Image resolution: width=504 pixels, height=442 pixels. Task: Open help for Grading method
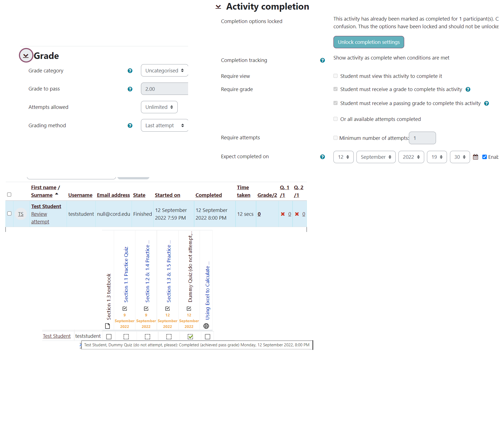tap(130, 126)
